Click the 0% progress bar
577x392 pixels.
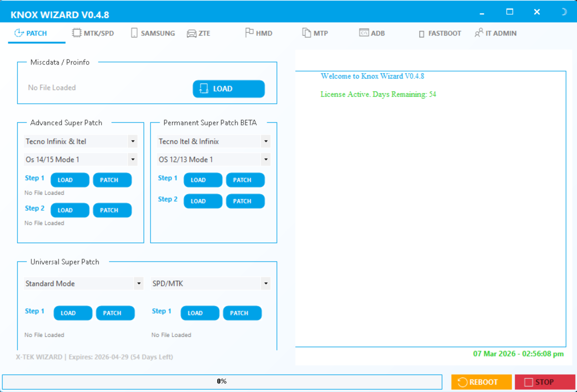click(222, 382)
